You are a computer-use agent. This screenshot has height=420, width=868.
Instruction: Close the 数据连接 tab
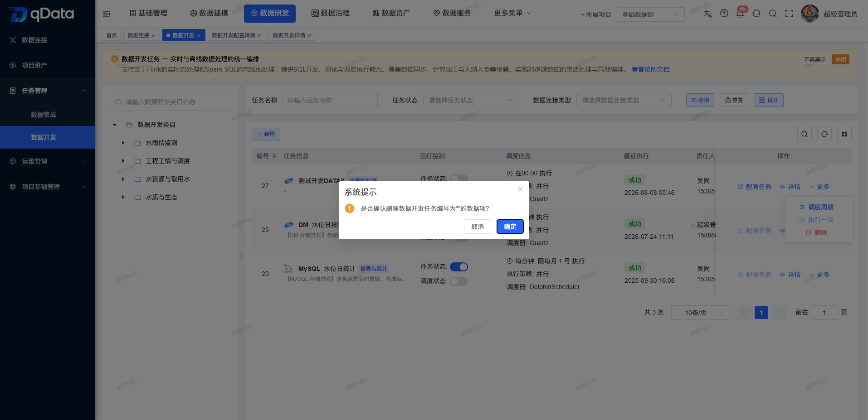click(153, 36)
